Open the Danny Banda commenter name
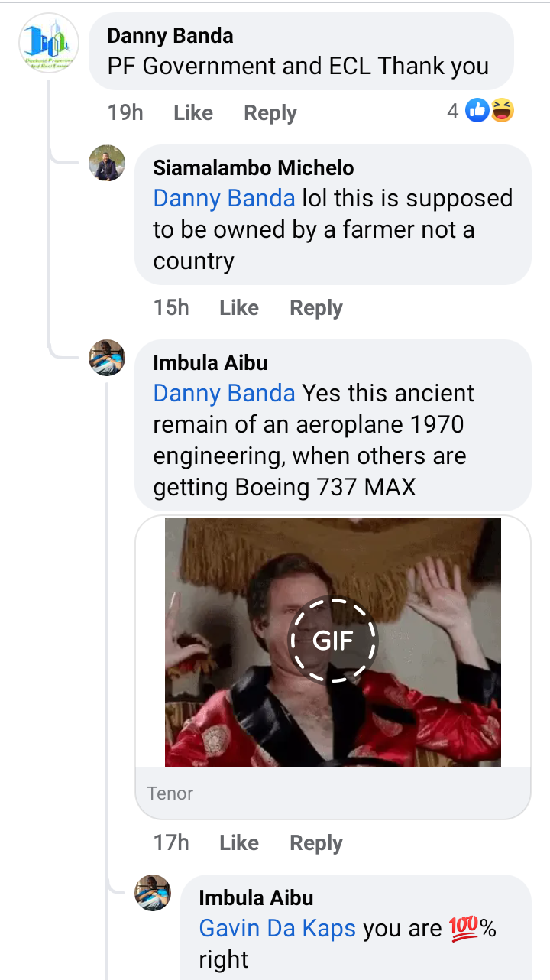Image resolution: width=550 pixels, height=980 pixels. 170,36
